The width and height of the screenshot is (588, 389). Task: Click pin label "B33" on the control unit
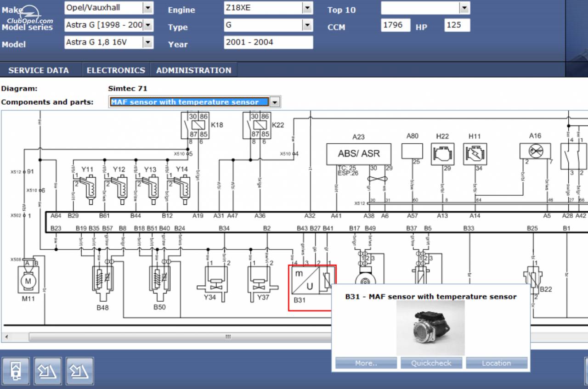[x=469, y=228]
